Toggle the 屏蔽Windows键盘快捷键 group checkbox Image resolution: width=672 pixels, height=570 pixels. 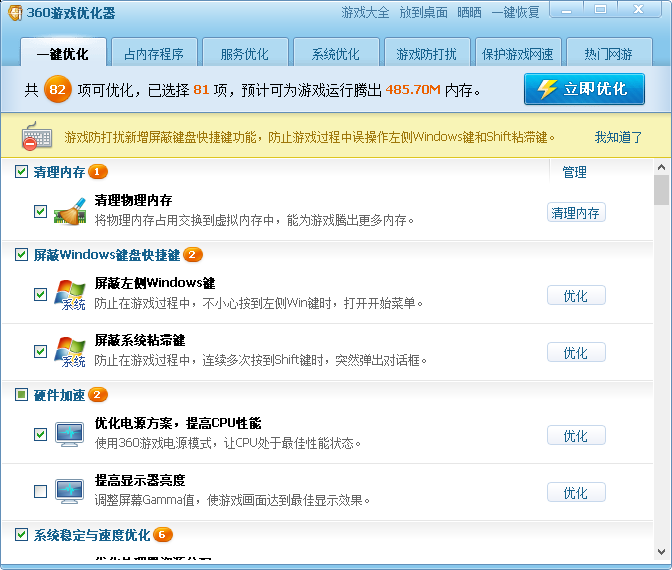click(21, 255)
